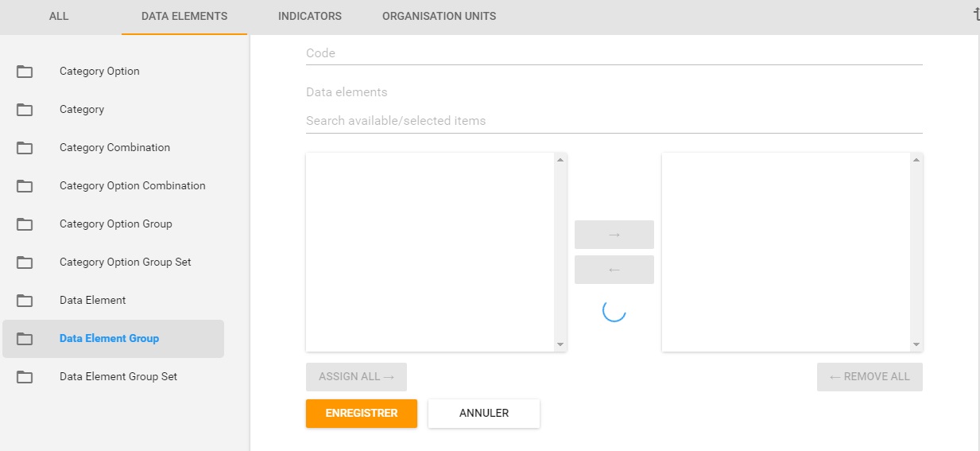Open the Organisation Units tab
Viewport: 980px width, 451px height.
pyautogui.click(x=439, y=16)
